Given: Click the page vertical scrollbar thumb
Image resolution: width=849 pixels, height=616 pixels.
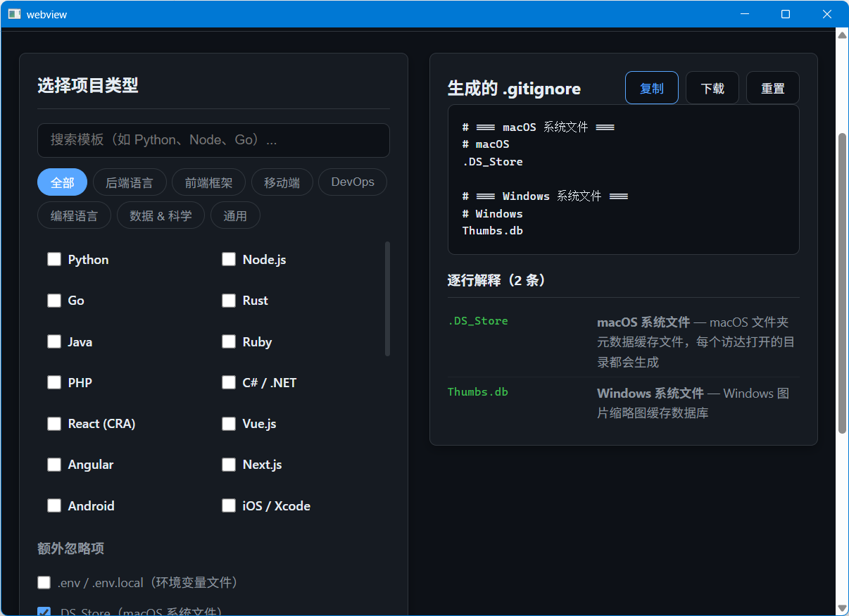Looking at the screenshot, I should click(842, 283).
